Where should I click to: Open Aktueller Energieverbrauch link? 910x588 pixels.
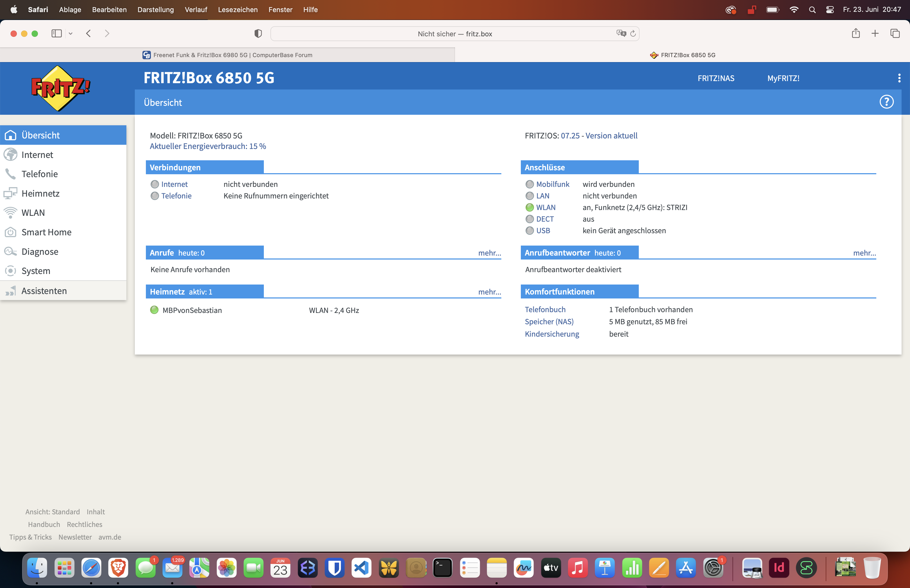[x=208, y=146]
